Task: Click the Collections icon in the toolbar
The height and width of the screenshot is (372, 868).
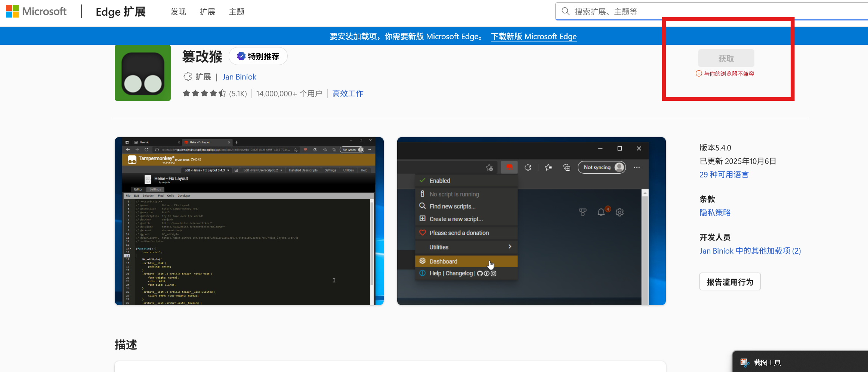Action: click(566, 168)
